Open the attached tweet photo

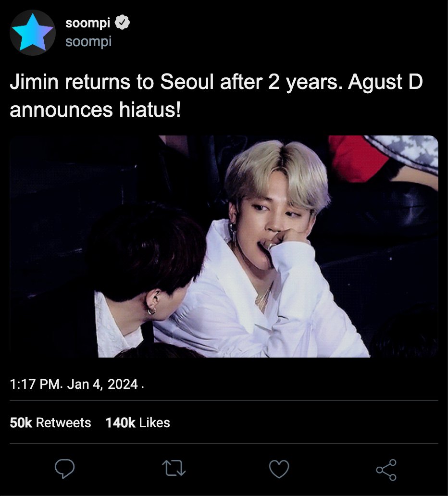click(224, 247)
